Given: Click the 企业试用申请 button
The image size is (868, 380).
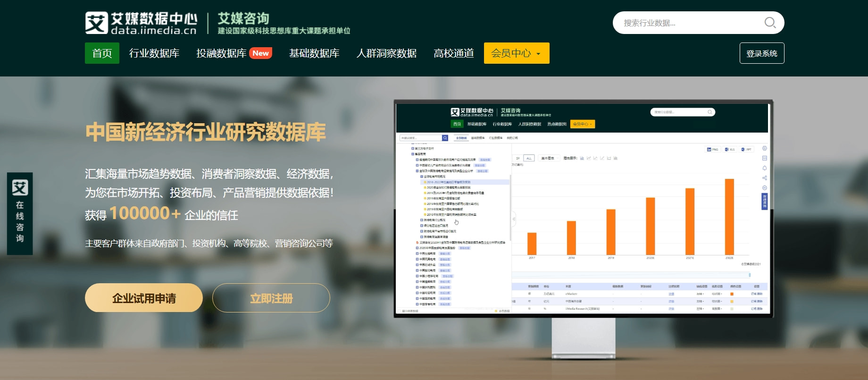Looking at the screenshot, I should point(144,298).
